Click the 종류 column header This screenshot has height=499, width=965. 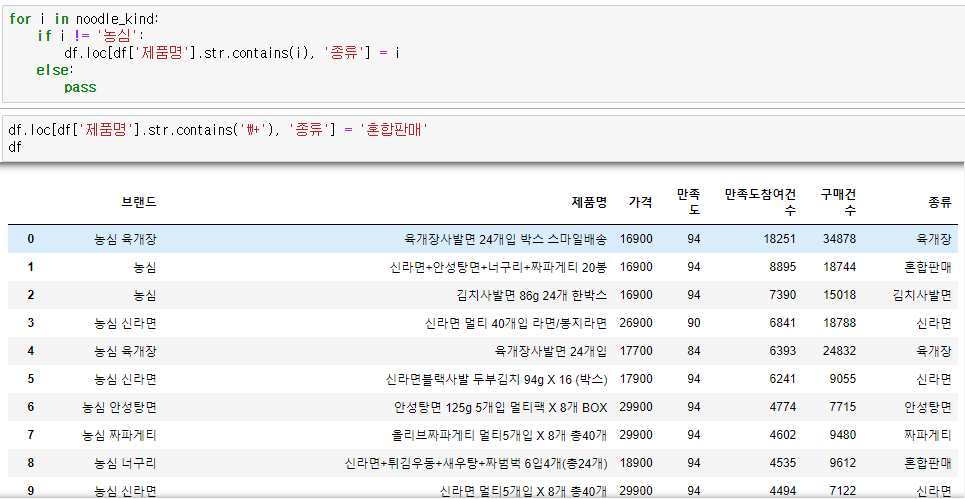coord(940,202)
